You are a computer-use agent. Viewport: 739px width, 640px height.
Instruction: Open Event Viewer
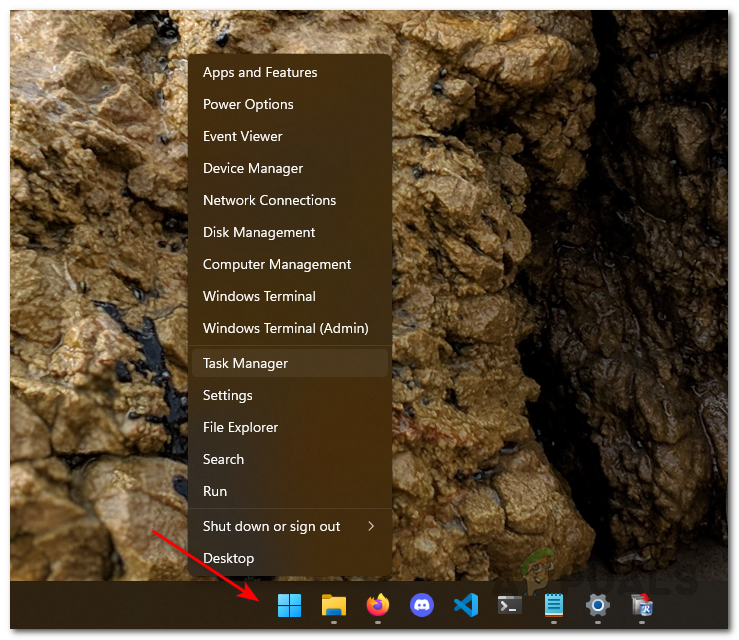pyautogui.click(x=242, y=136)
